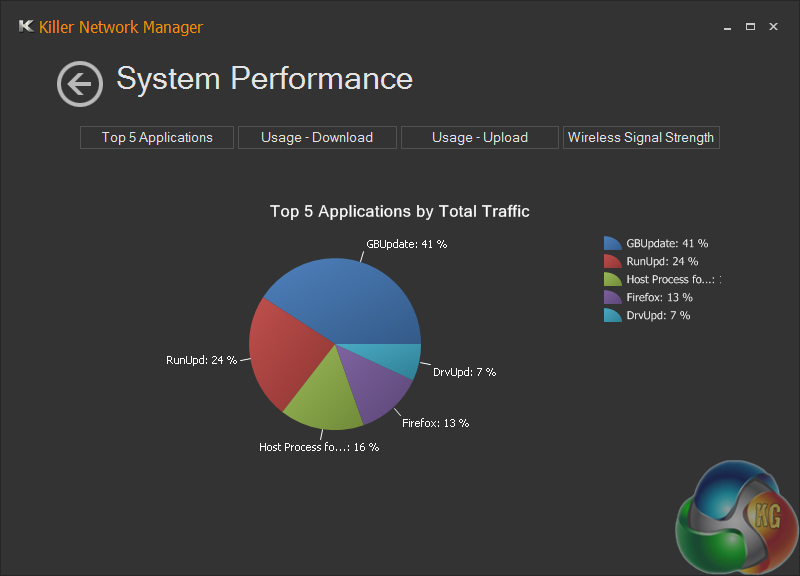
Task: Click DrvUpd teal legend swatch
Action: [612, 315]
